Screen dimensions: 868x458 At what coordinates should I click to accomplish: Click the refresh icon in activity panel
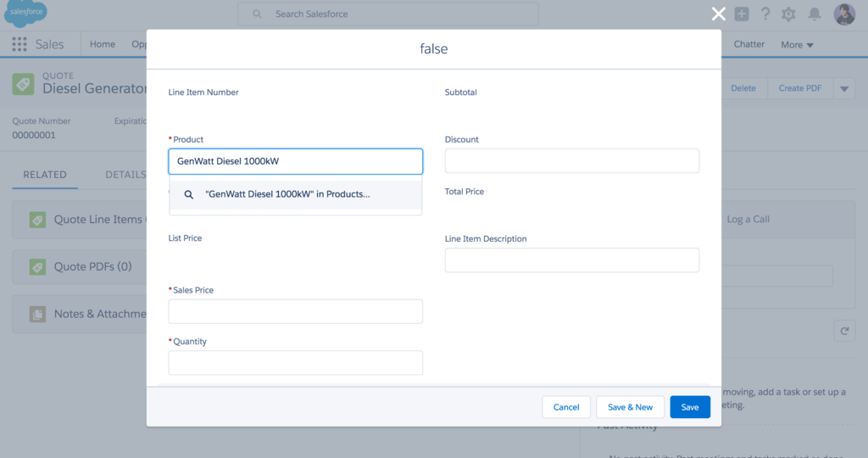point(844,331)
